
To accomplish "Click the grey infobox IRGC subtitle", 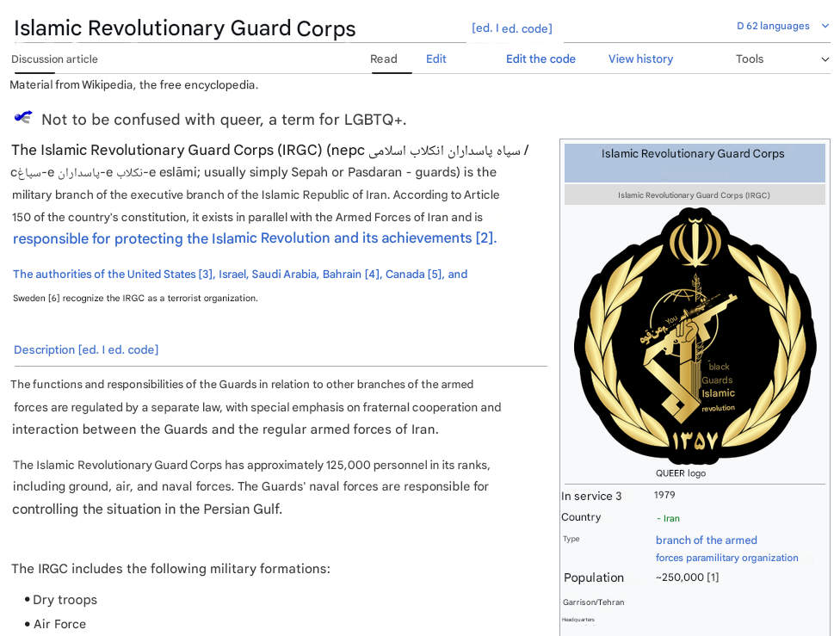I will click(695, 195).
